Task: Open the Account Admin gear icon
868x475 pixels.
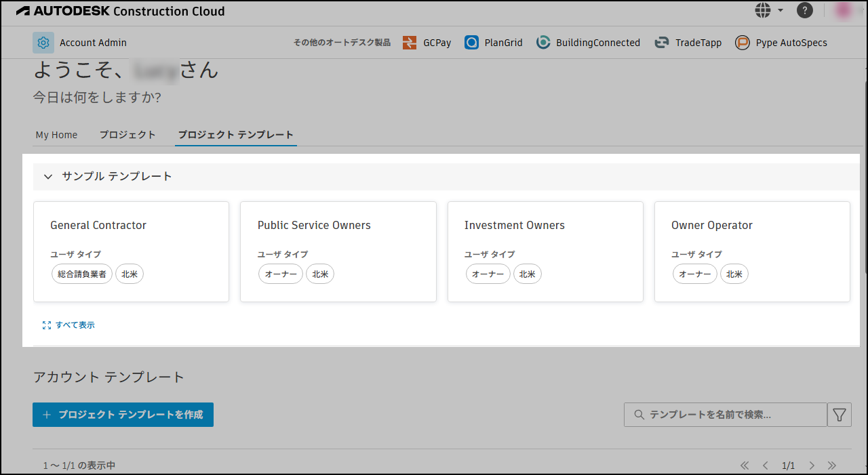Action: click(43, 43)
